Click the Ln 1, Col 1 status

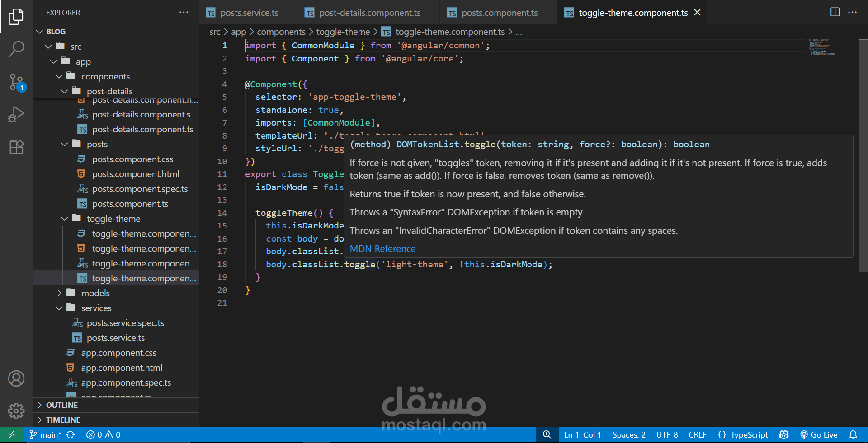582,435
